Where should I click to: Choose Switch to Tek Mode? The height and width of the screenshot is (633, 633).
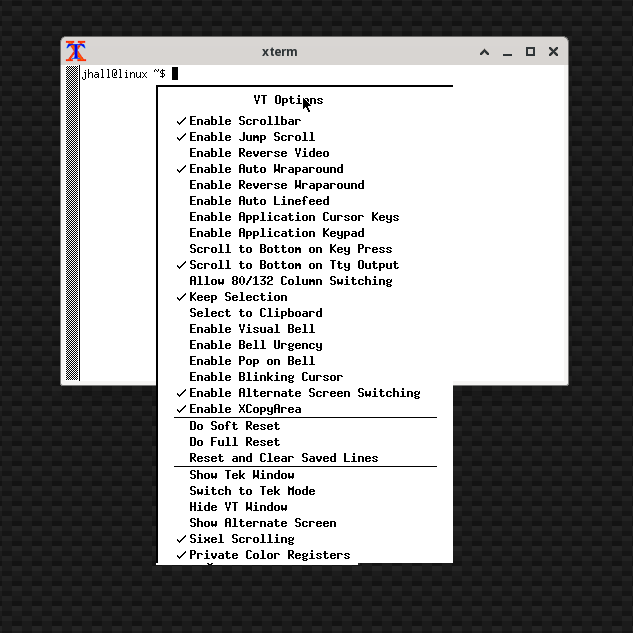pos(305,491)
